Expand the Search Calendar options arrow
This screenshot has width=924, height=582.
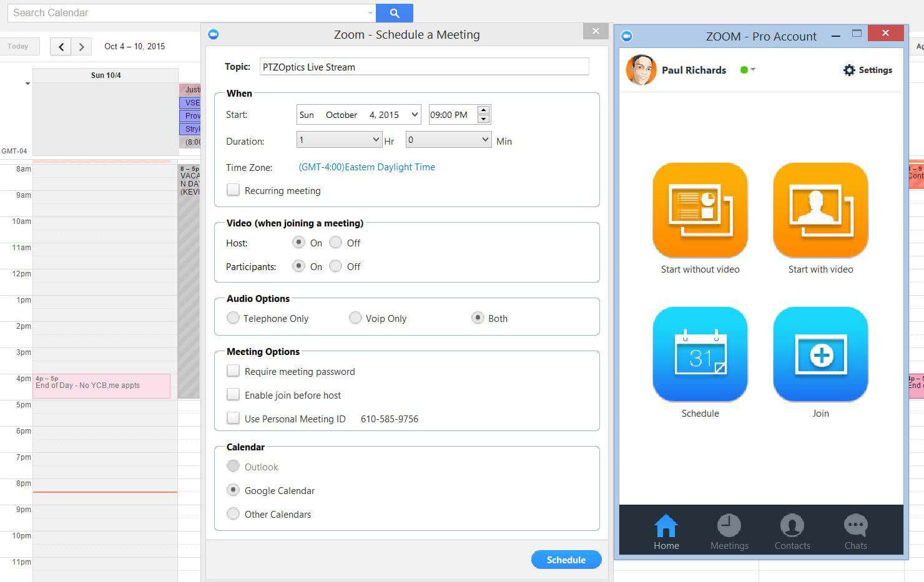coord(370,12)
